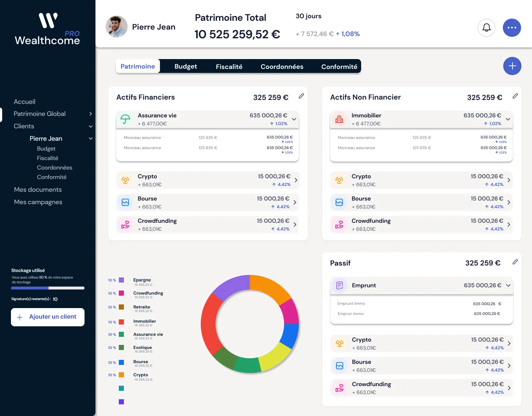Switch to the Fiscalité tab
The image size is (532, 416).
229,66
